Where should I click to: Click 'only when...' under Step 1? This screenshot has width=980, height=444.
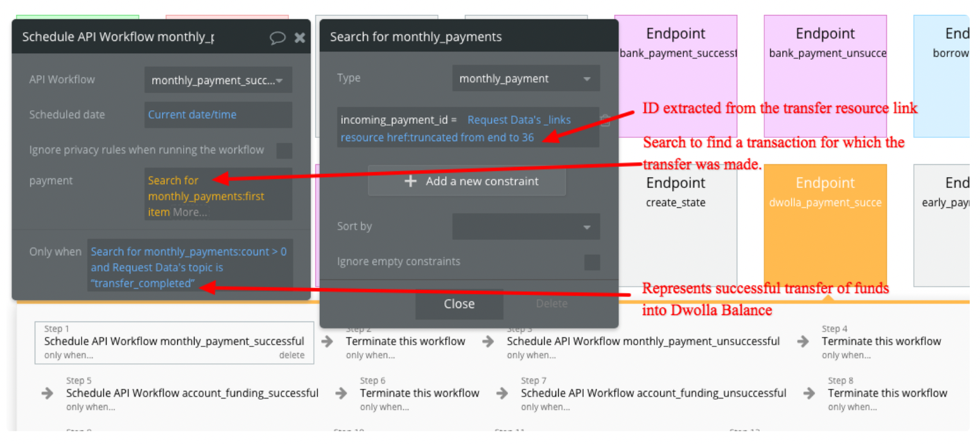pyautogui.click(x=69, y=355)
